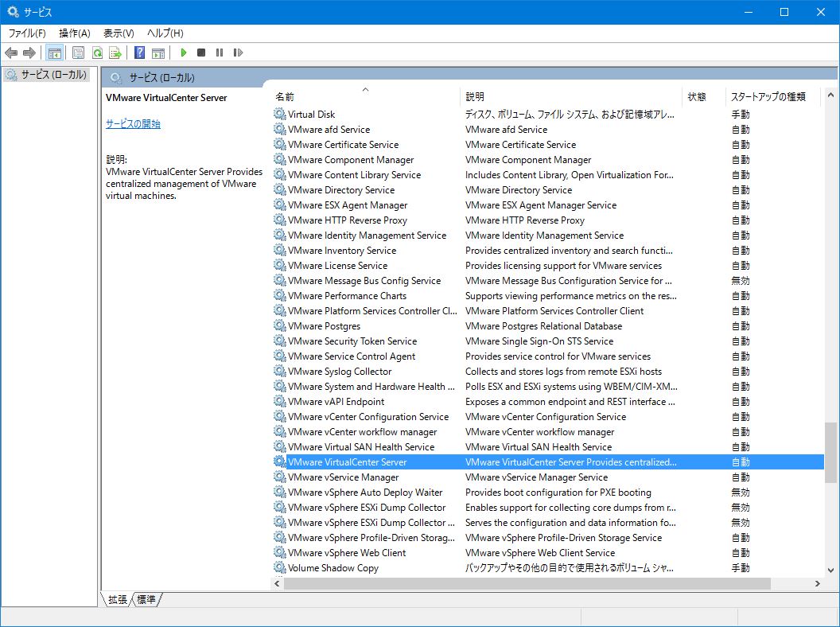Select サービス (ローカル) in the console tree
The image size is (840, 627).
tap(53, 75)
